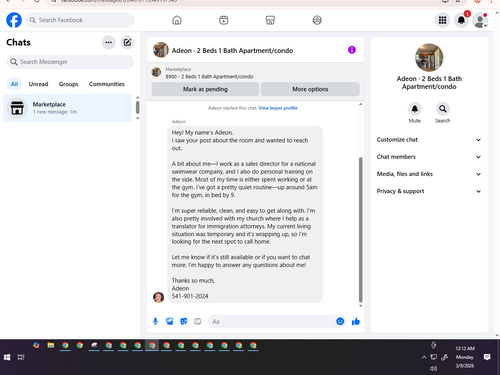Choose a GIF with the GIF icon
The image size is (500, 375).
198,321
